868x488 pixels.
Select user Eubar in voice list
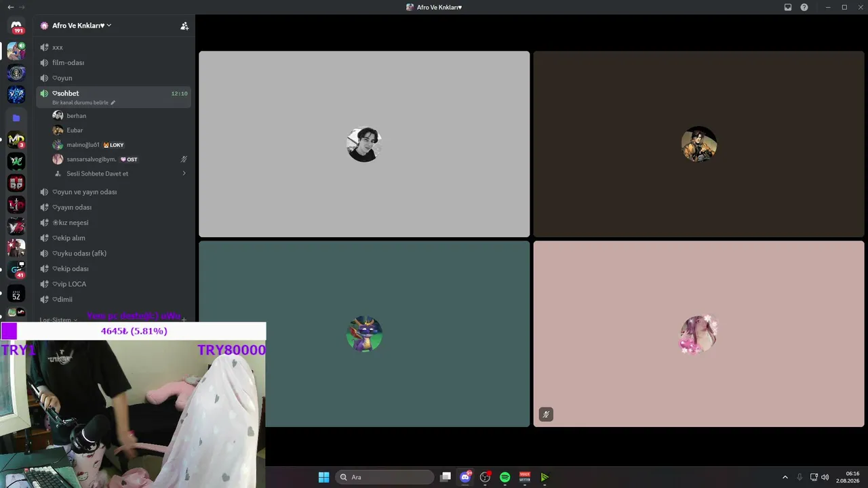coord(121,130)
